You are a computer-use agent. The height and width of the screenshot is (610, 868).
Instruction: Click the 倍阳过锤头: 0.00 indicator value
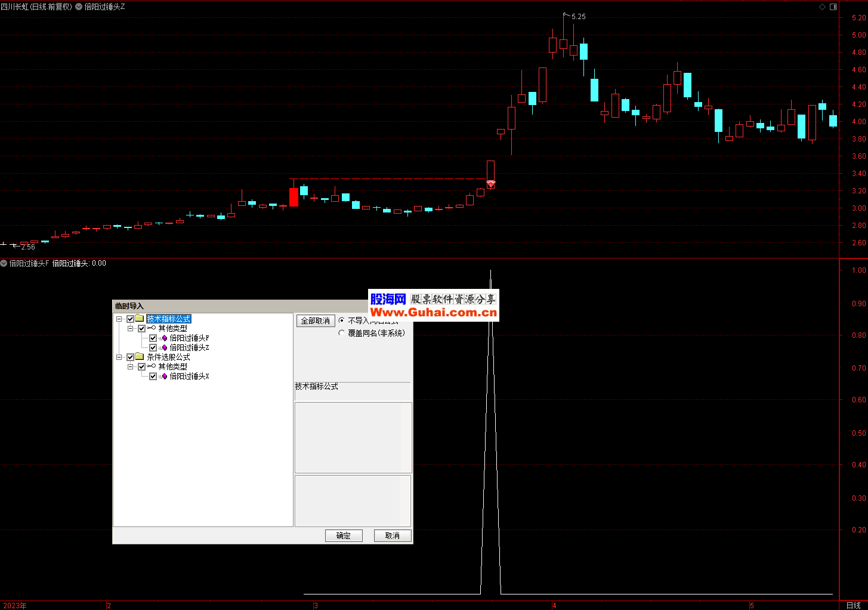click(x=79, y=263)
